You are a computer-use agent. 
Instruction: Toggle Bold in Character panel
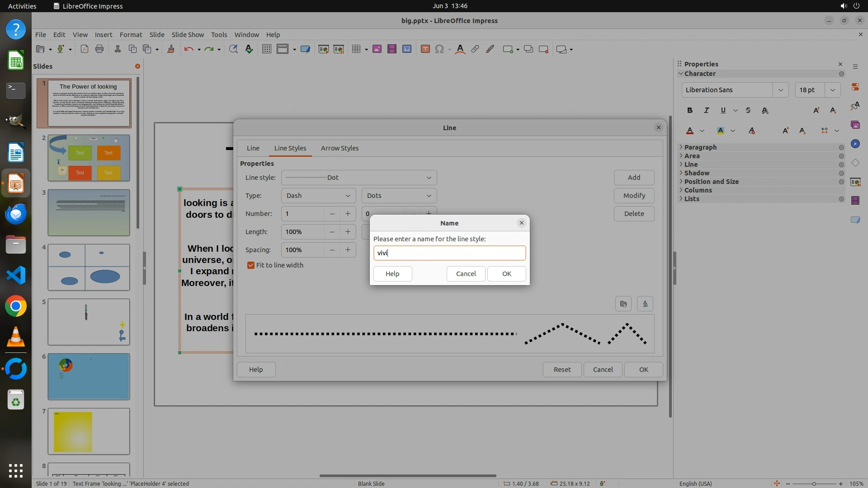tap(689, 110)
